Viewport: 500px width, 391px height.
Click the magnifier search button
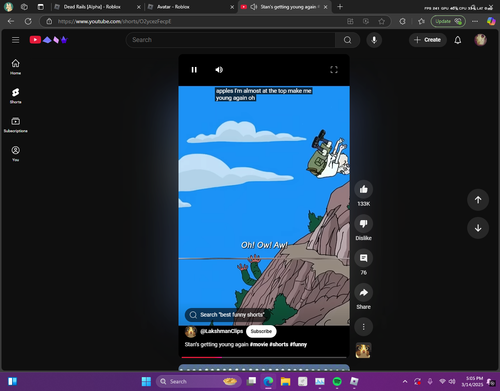point(347,40)
